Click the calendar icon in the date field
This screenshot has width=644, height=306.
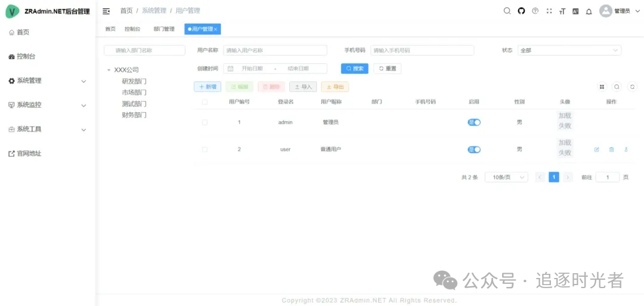click(x=230, y=69)
